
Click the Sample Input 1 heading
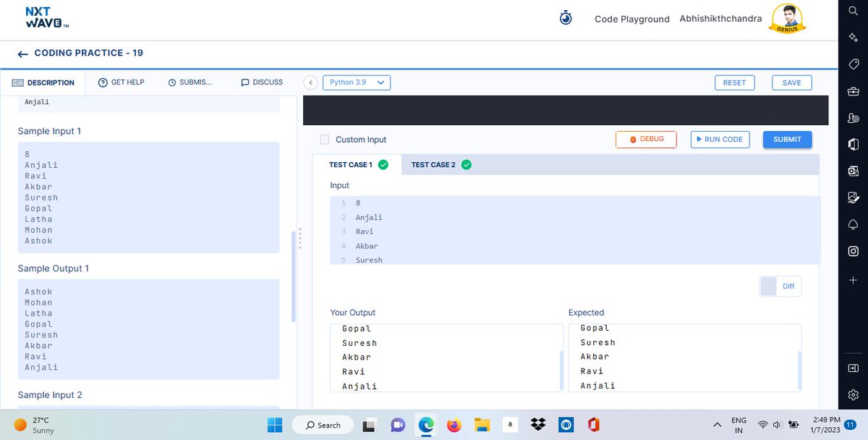49,131
